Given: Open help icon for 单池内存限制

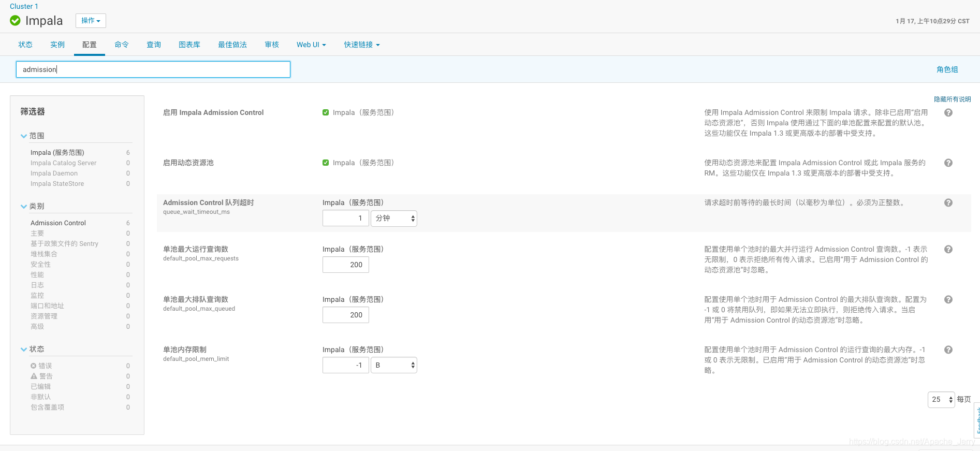Looking at the screenshot, I should pos(948,350).
